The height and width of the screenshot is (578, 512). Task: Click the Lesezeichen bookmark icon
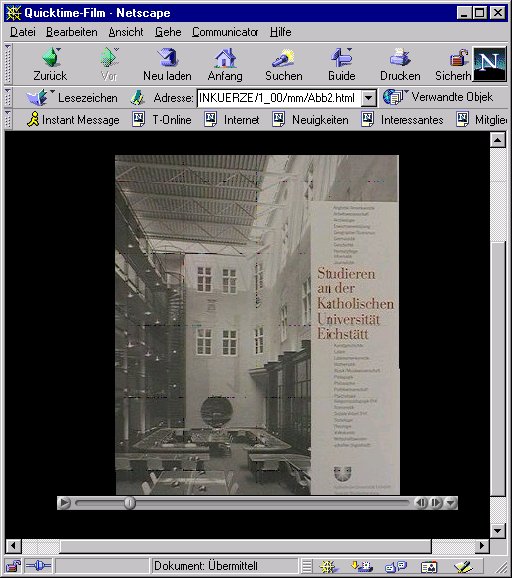tap(37, 98)
